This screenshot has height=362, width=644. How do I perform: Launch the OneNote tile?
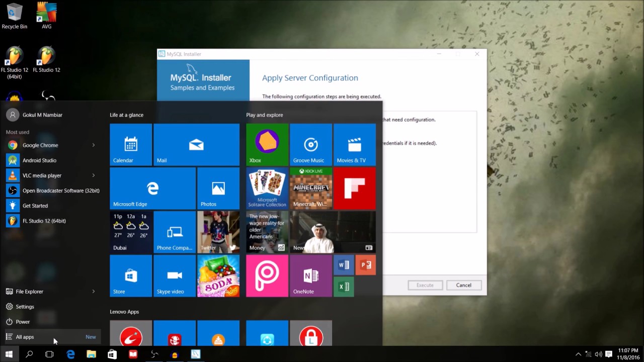click(x=311, y=276)
